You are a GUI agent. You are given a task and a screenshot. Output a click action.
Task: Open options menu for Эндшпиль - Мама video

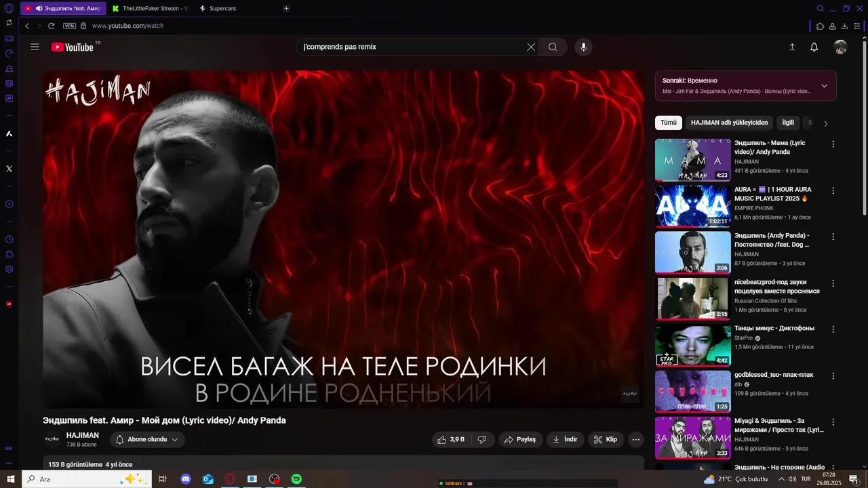[833, 144]
